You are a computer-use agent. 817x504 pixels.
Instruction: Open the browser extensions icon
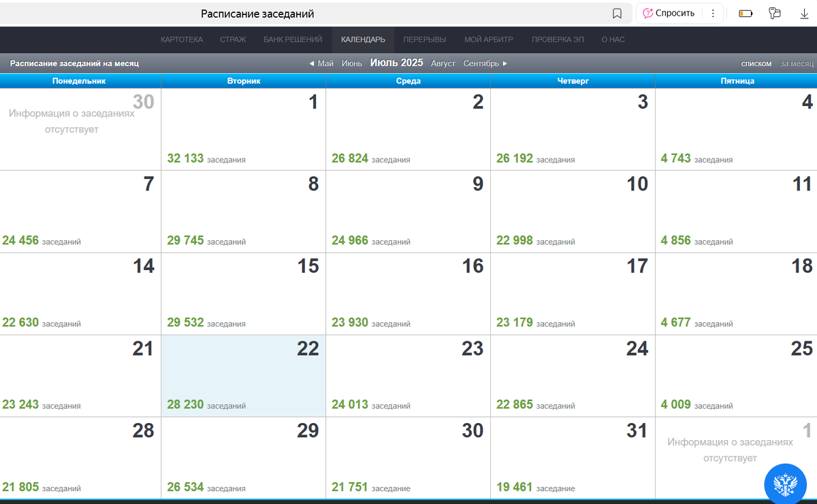[x=774, y=14]
